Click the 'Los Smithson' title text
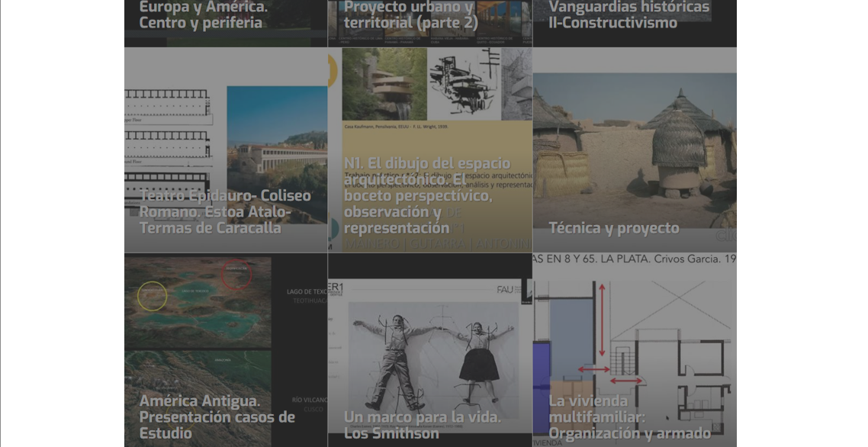868x447 pixels. [x=391, y=433]
